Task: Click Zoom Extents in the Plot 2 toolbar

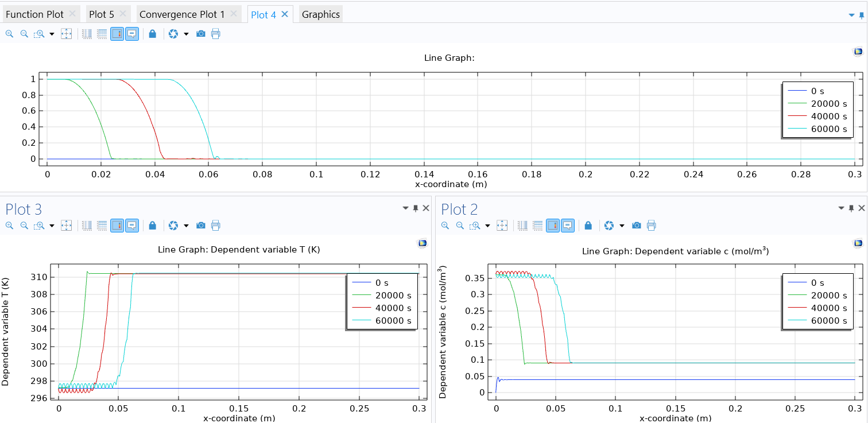Action: point(502,226)
